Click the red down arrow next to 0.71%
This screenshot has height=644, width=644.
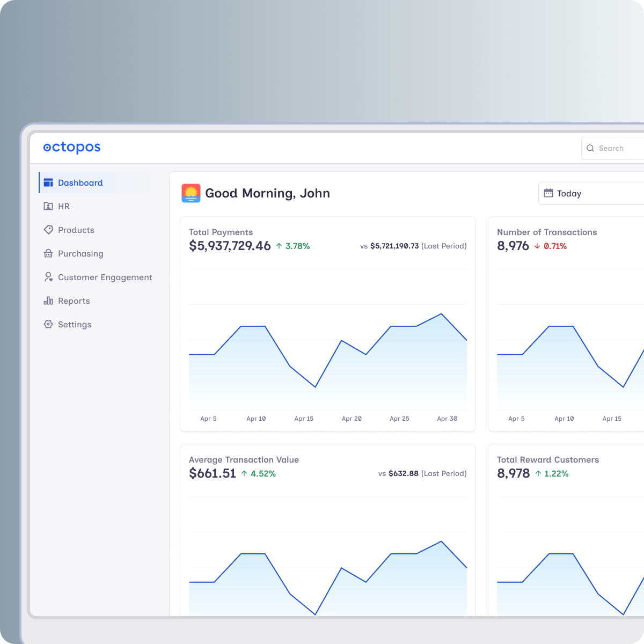click(537, 246)
